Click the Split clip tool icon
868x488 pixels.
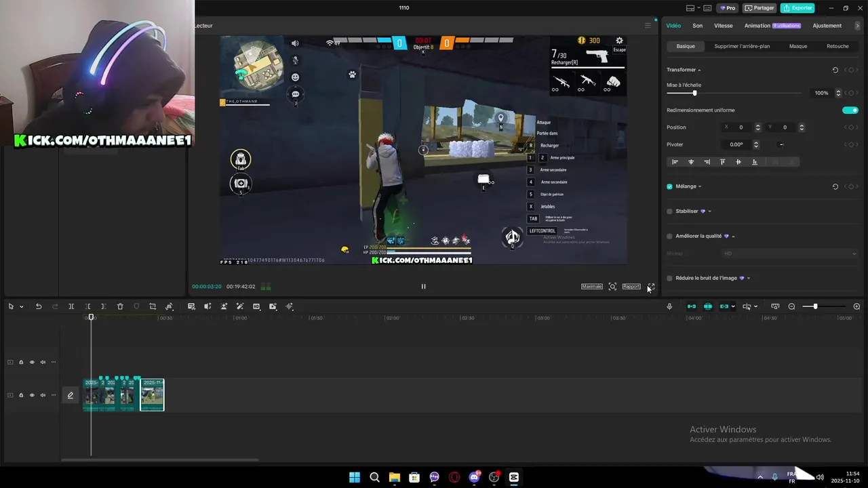click(x=71, y=306)
